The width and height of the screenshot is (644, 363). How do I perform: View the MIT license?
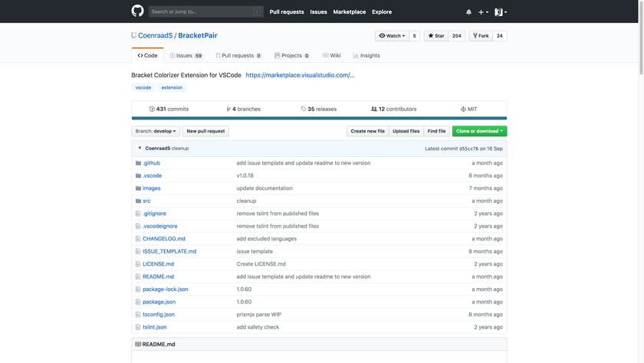pos(468,109)
